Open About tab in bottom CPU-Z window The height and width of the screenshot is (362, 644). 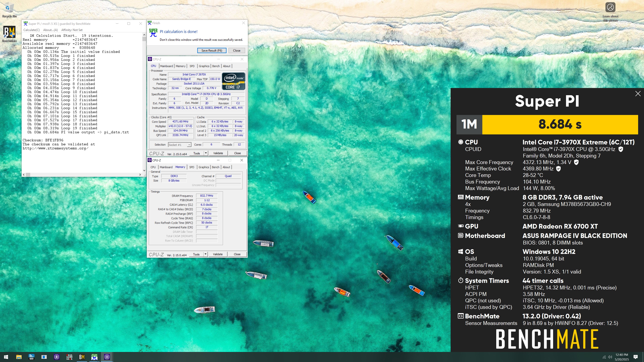[x=226, y=167]
